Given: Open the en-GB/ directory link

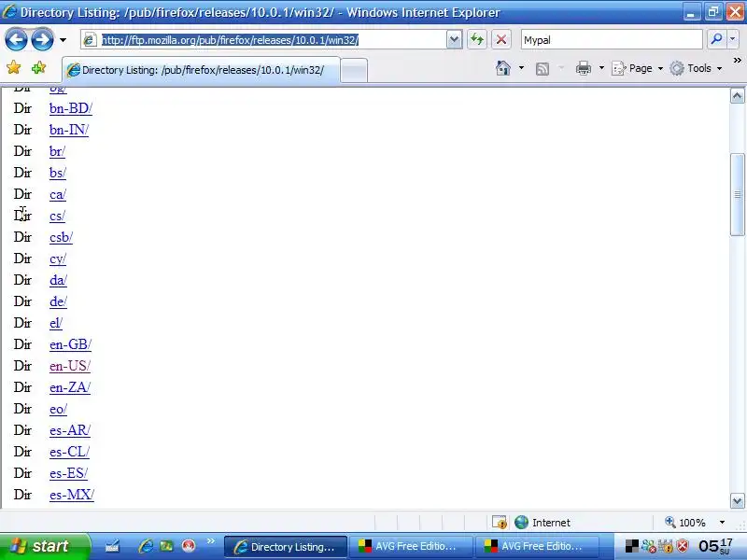Looking at the screenshot, I should (x=71, y=344).
